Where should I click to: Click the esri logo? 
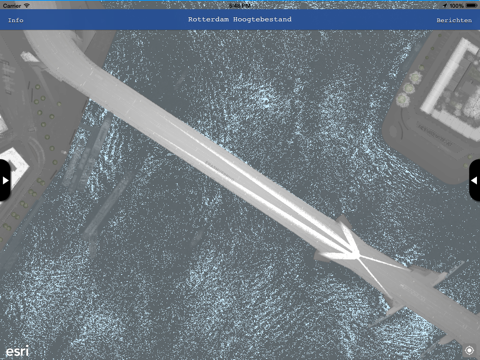pos(17,351)
